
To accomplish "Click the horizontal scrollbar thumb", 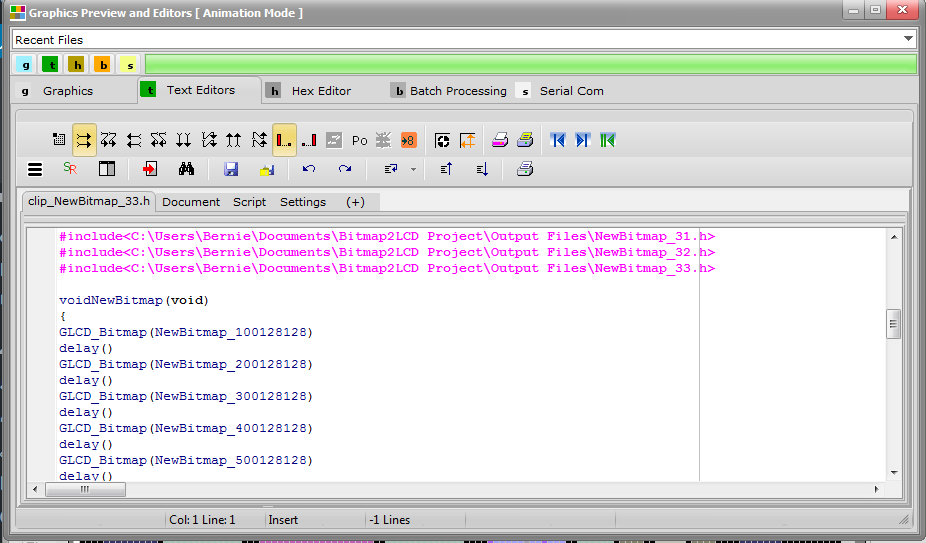I will [85, 489].
